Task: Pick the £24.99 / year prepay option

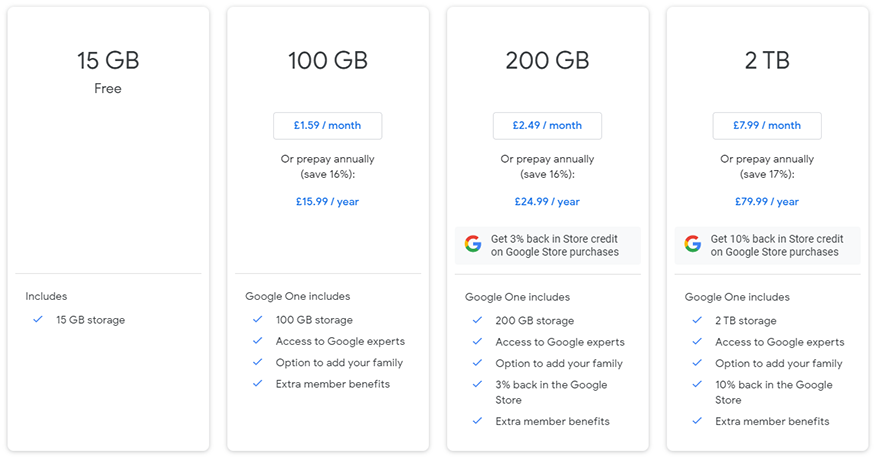Action: click(x=547, y=202)
